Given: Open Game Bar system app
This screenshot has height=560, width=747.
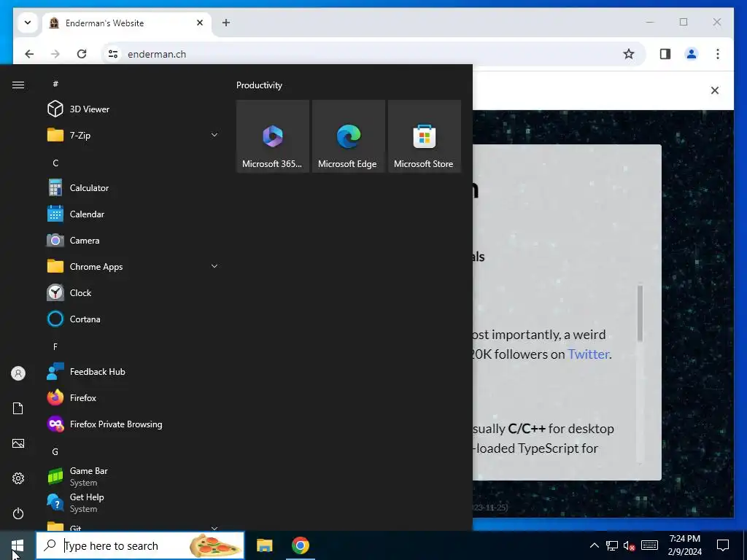Looking at the screenshot, I should click(x=133, y=476).
